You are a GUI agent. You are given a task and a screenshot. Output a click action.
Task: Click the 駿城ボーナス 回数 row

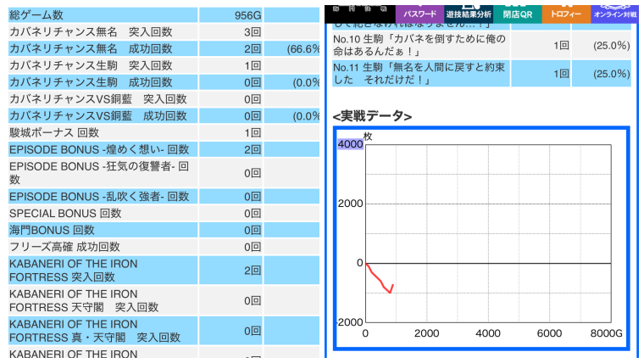164,133
